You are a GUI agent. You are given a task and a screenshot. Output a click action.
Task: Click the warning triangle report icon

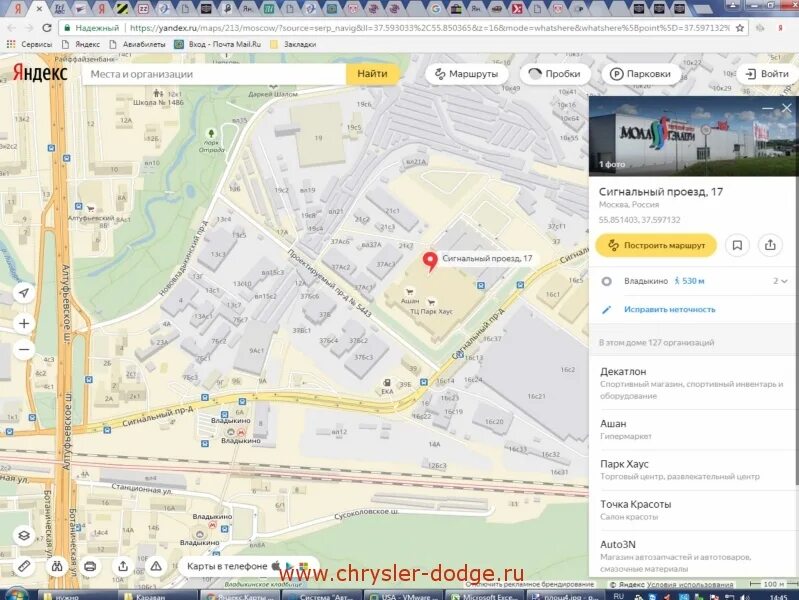coord(156,566)
